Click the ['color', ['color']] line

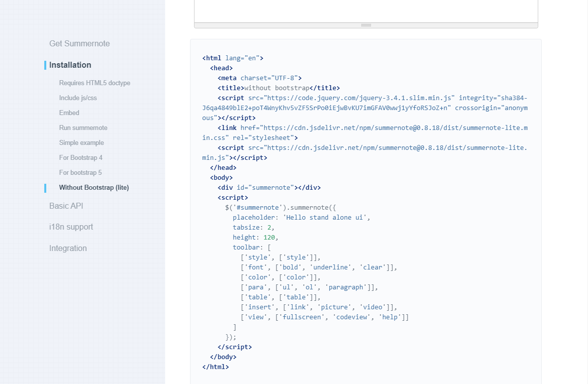(281, 277)
